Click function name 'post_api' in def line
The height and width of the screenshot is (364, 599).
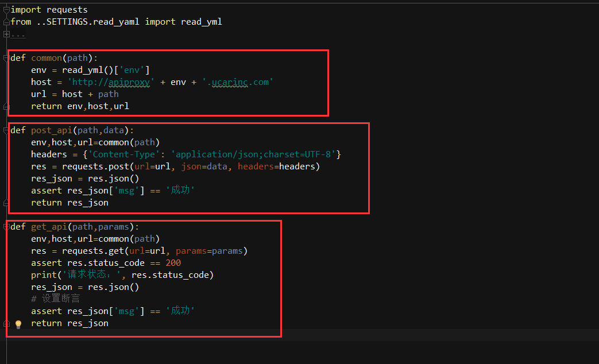[52, 130]
